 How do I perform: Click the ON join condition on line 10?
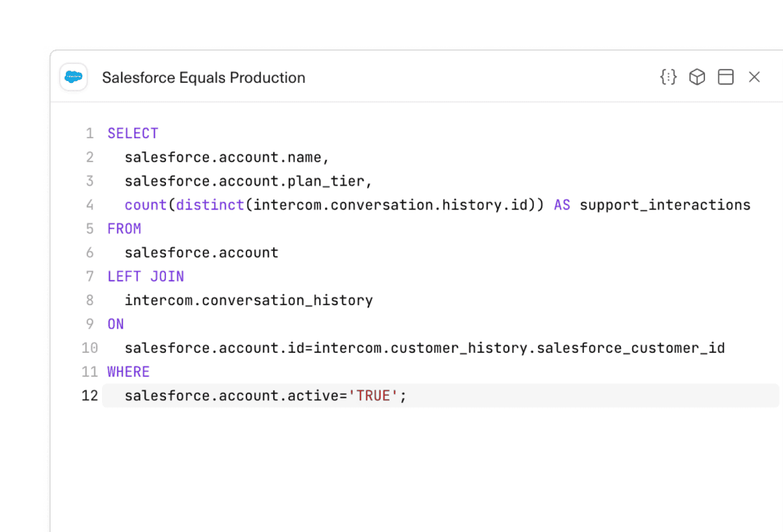(424, 348)
